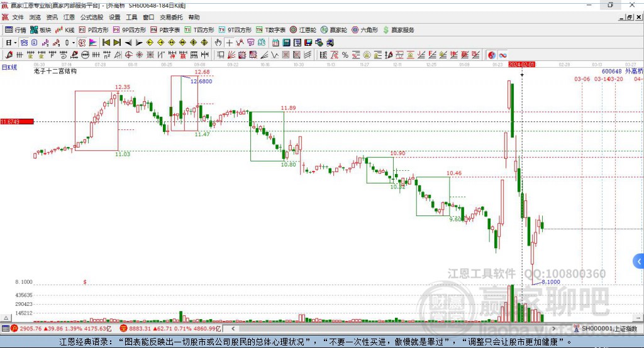Click the black left arrow icon
Image resolution: width=644 pixels, height=348 pixels.
[128, 43]
